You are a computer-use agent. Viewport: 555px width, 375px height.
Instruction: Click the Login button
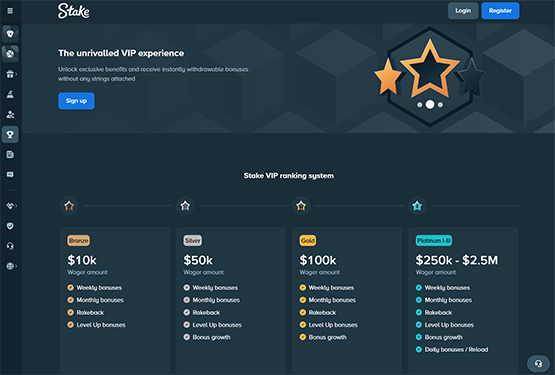tap(463, 11)
